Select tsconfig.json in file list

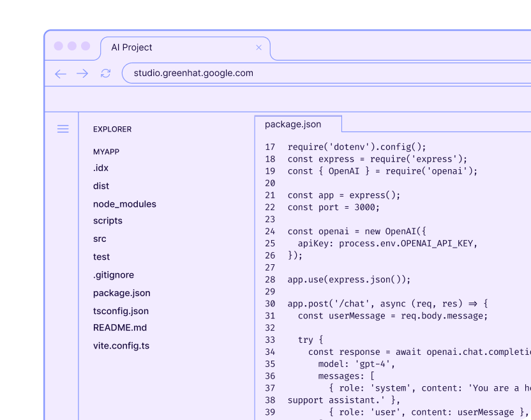pos(121,311)
